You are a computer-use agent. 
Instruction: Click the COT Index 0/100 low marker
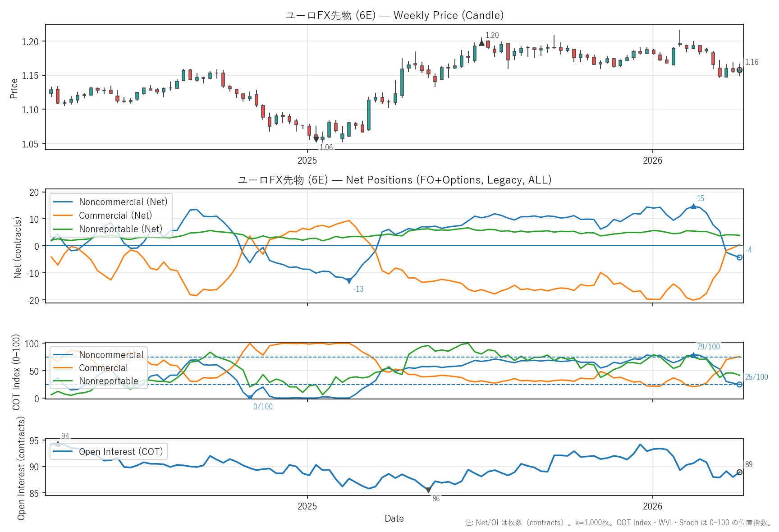[250, 398]
